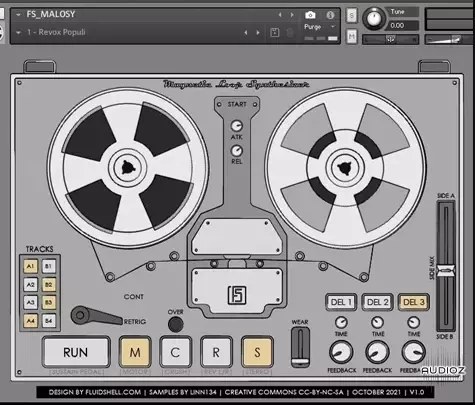Enable DEL 2 delay

[x=378, y=302]
